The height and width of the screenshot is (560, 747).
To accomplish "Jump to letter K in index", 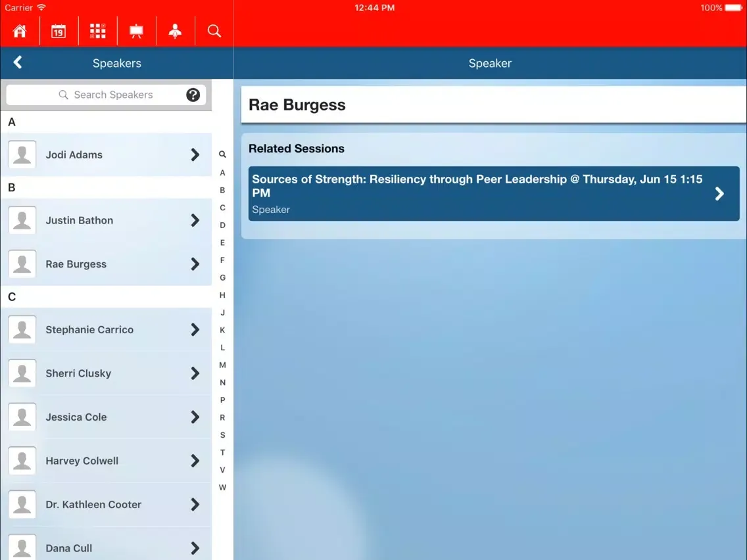I will (x=222, y=330).
